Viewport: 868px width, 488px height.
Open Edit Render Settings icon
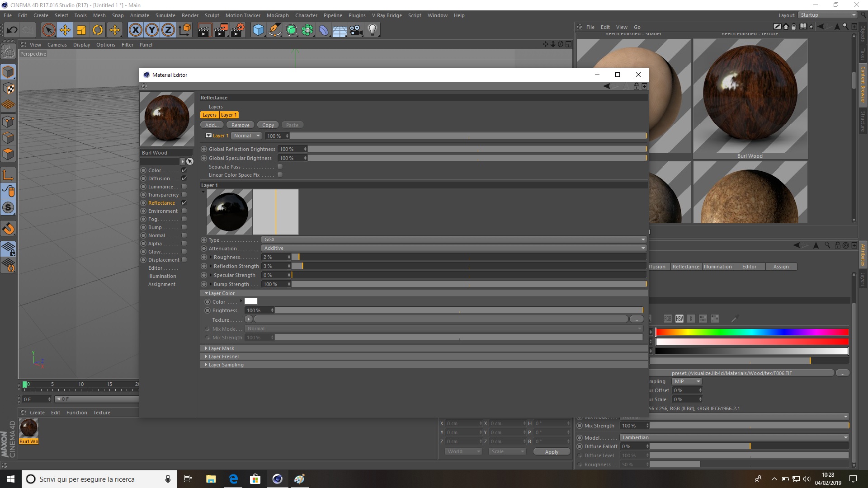[x=237, y=30]
